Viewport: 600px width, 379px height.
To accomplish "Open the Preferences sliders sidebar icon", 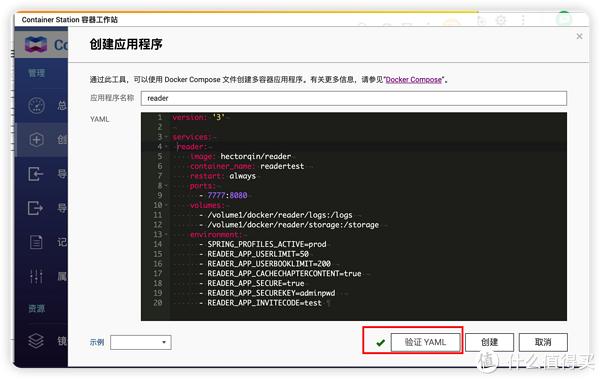I will [x=36, y=276].
